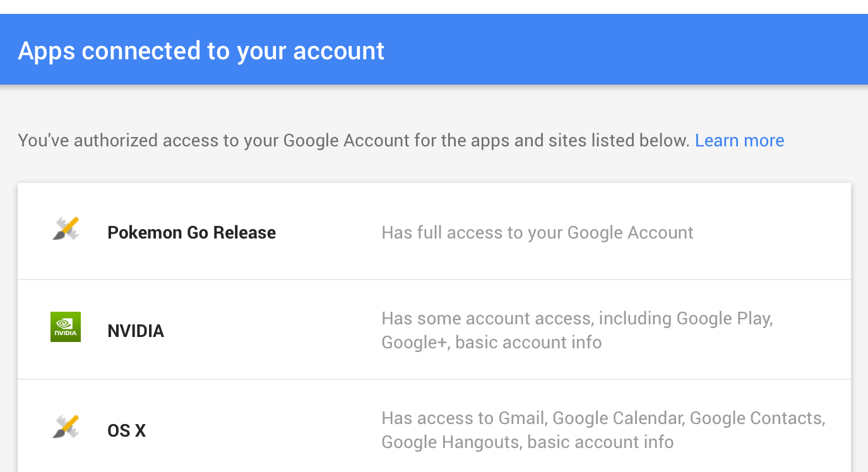
Task: Expand Pokemon Go's full access description
Action: point(537,232)
